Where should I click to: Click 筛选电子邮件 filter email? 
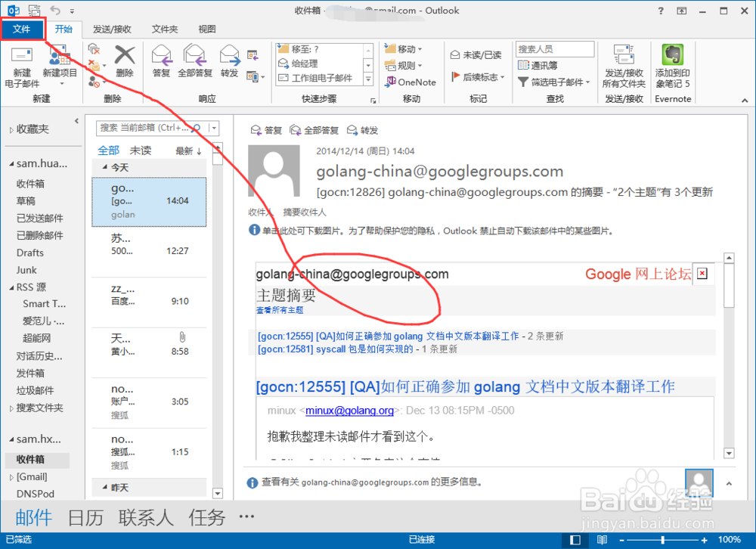pyautogui.click(x=554, y=82)
